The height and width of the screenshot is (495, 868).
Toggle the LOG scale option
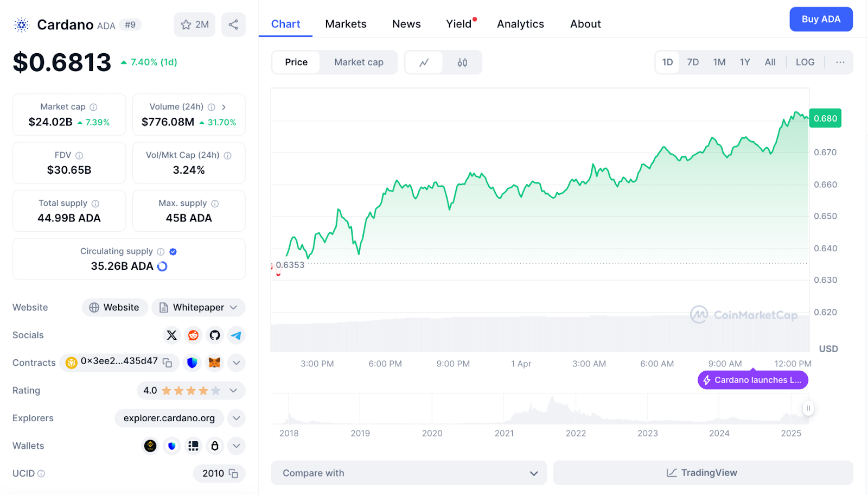tap(805, 62)
